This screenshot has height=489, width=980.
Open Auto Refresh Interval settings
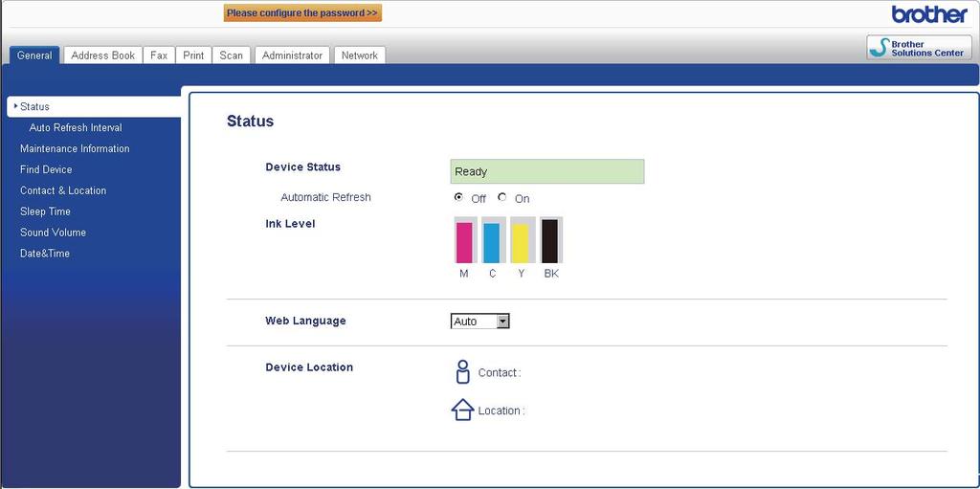pyautogui.click(x=76, y=127)
